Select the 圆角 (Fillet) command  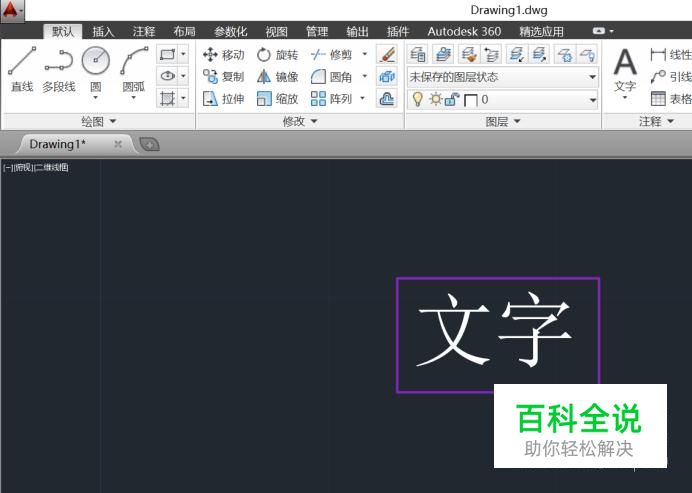tap(331, 77)
